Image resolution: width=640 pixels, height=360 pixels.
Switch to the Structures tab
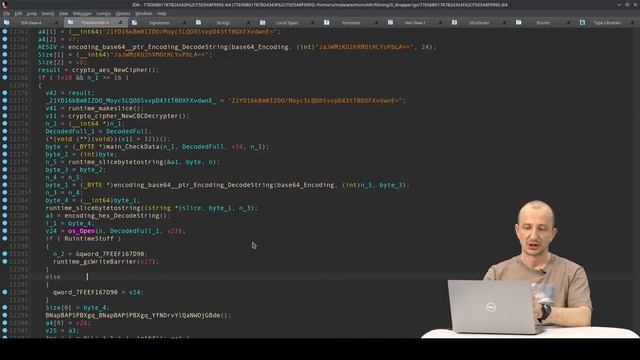click(479, 23)
